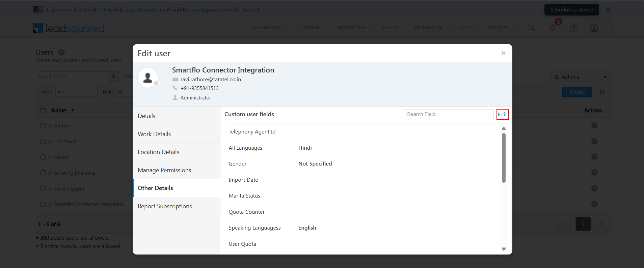This screenshot has width=644, height=268.
Task: Open the Details tab
Action: coord(177,116)
